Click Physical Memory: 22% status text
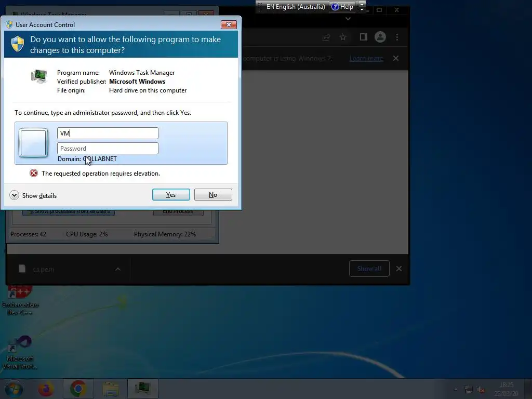Viewport: 532px width, 399px height. point(165,234)
